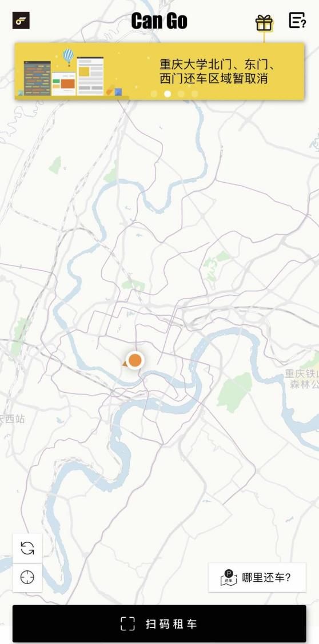
Task: Tap the scan frame icon beside 扫码租车
Action: click(x=127, y=624)
